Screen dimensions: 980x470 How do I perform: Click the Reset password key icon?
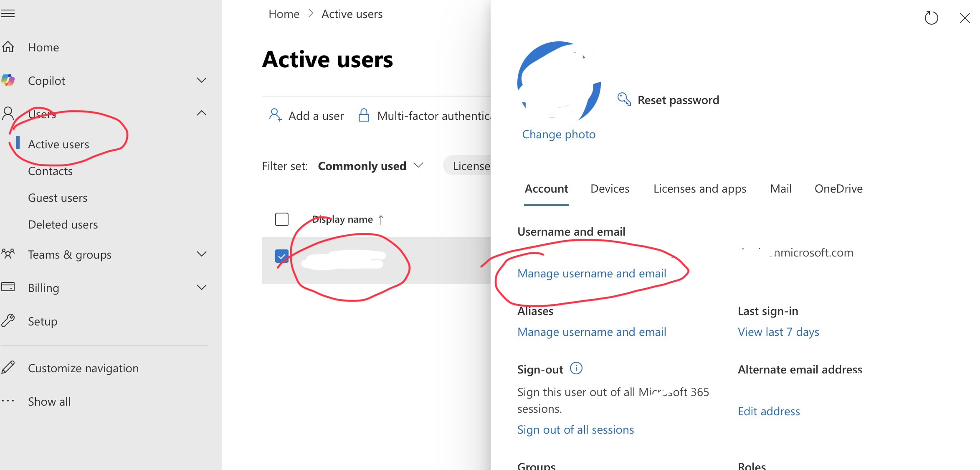click(x=624, y=99)
